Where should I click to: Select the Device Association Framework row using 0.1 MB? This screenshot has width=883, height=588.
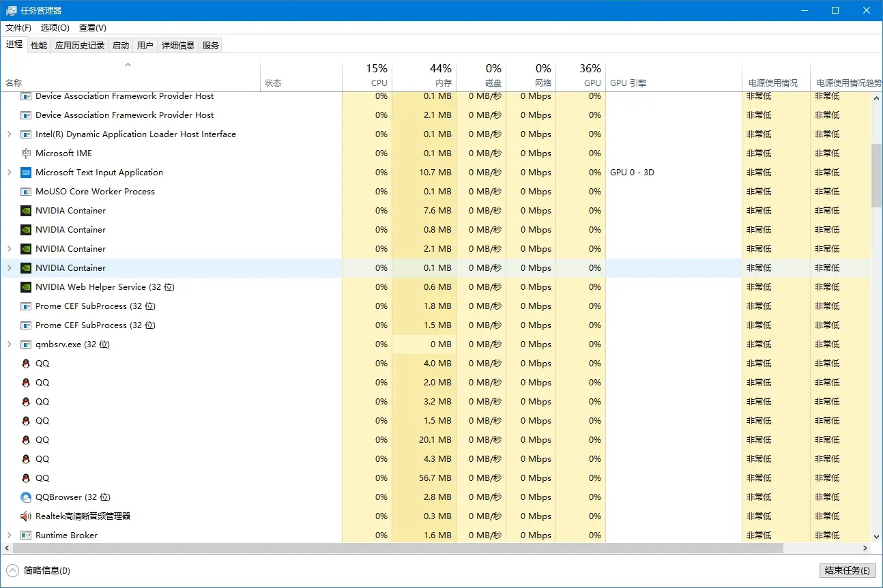(x=437, y=98)
